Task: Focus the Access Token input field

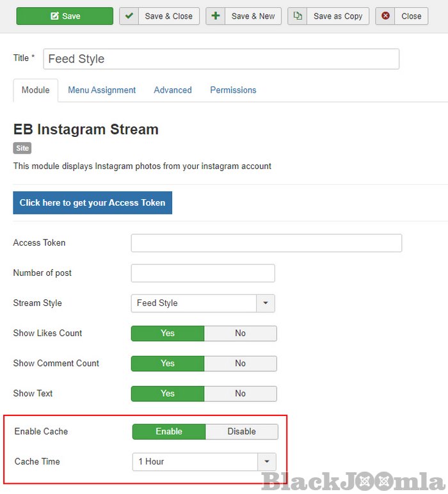Action: (x=266, y=243)
